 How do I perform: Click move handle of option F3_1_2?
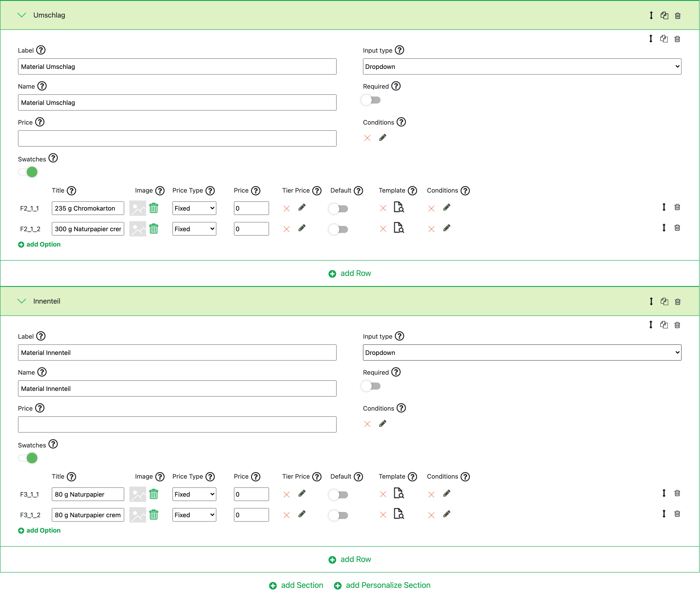pos(664,514)
